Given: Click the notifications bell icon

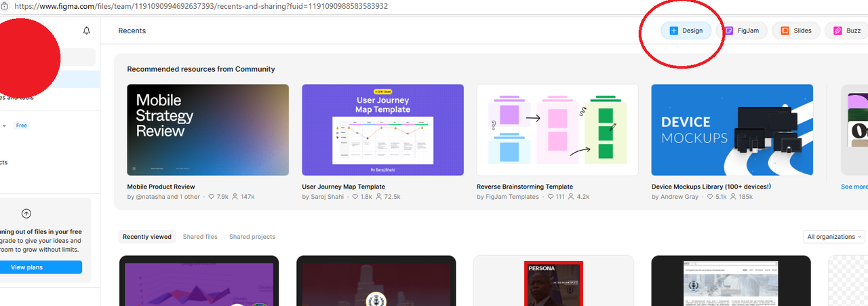Looking at the screenshot, I should (87, 31).
